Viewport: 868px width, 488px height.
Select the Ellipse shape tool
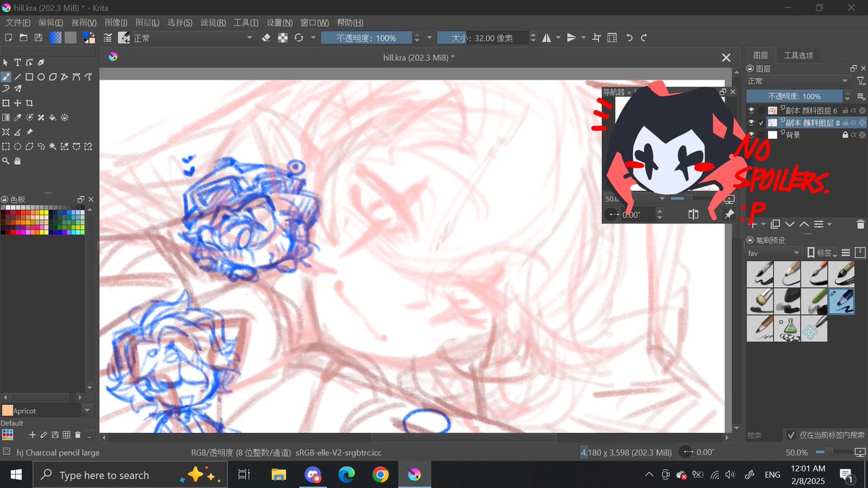[x=41, y=77]
